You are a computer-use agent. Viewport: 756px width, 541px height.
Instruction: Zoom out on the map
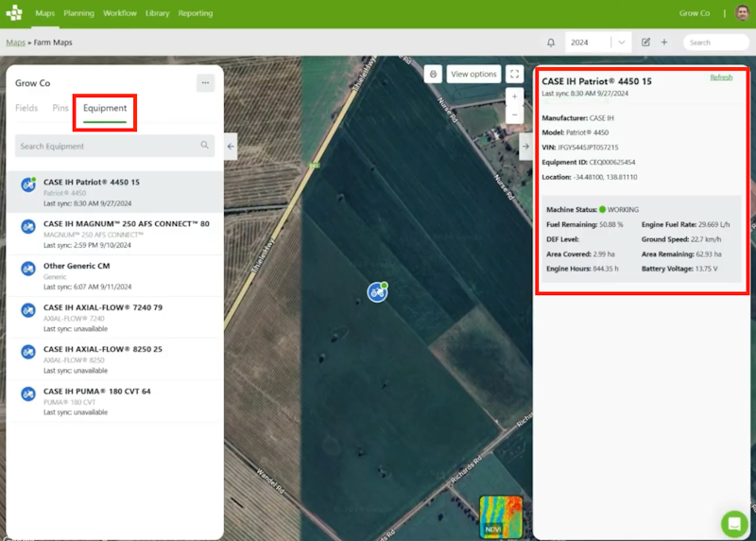514,114
